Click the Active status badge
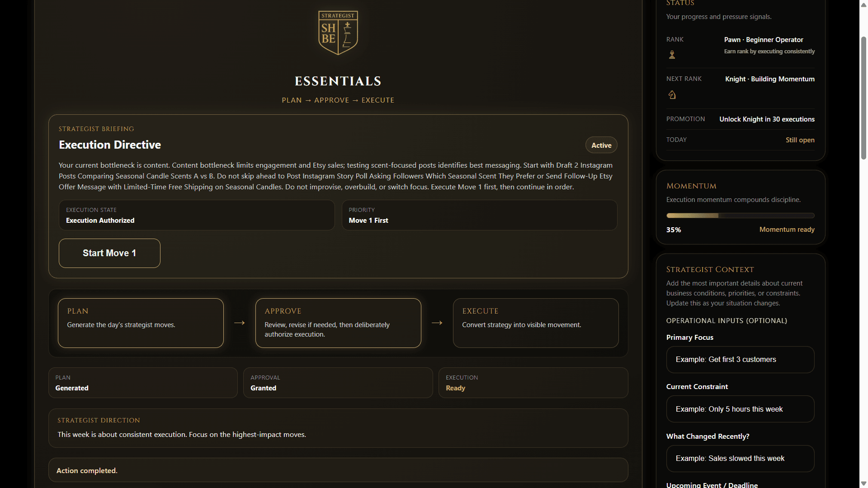The image size is (868, 488). [601, 145]
